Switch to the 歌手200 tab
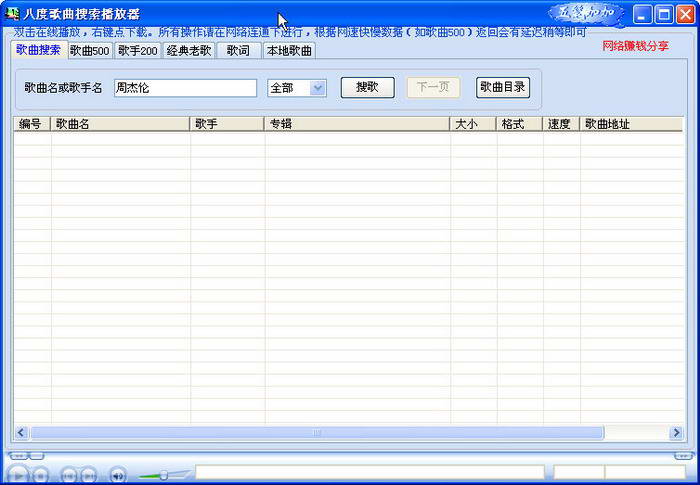Viewport: 700px width, 485px height. point(138,50)
